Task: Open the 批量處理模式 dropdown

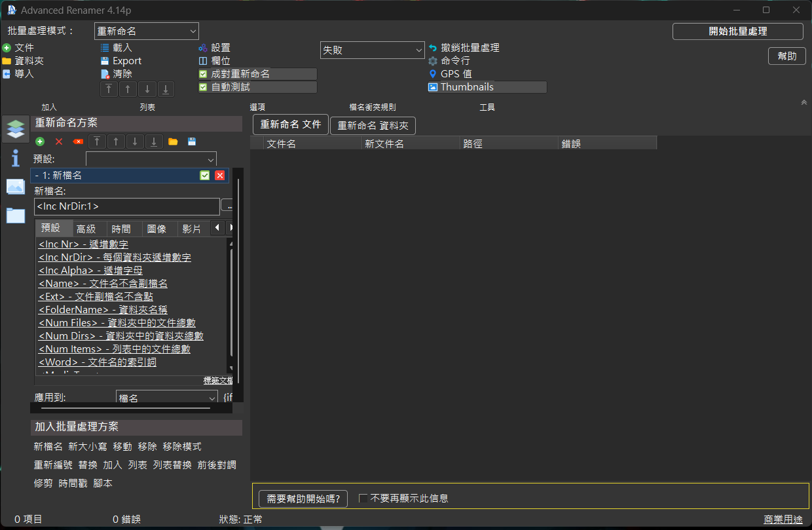Action: 147,31
